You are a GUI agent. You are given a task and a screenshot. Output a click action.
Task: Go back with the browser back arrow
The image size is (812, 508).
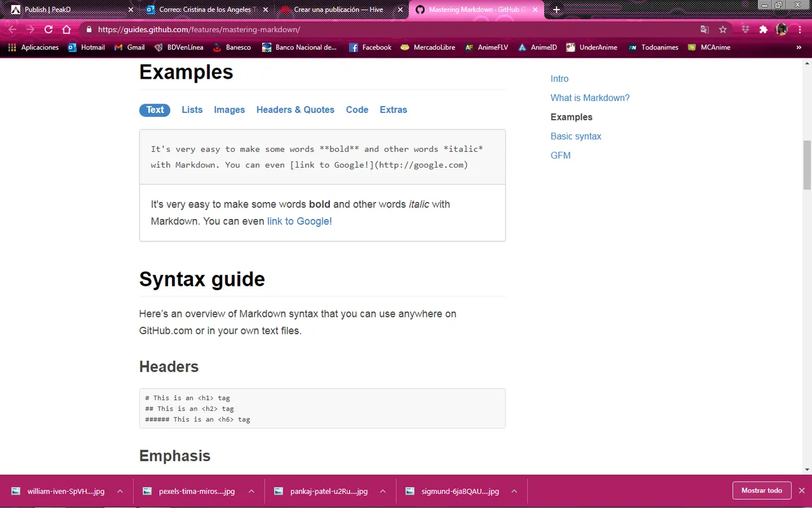click(x=12, y=29)
